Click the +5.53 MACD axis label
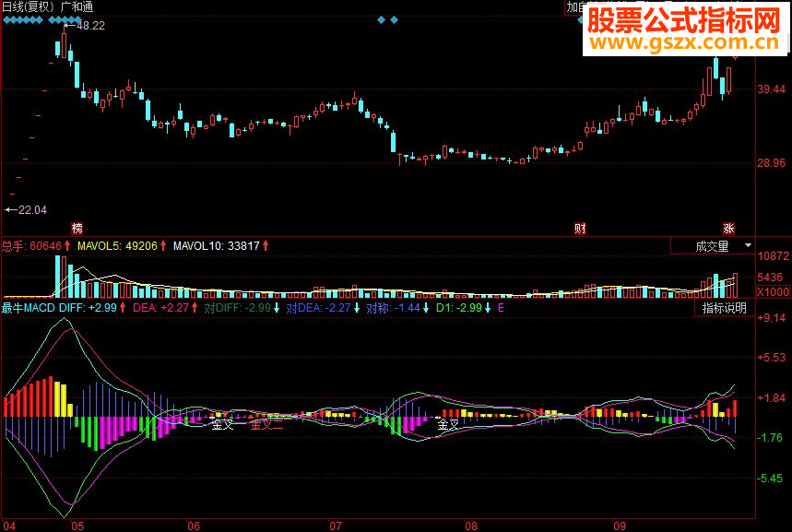Image resolution: width=792 pixels, height=532 pixels. (772, 358)
